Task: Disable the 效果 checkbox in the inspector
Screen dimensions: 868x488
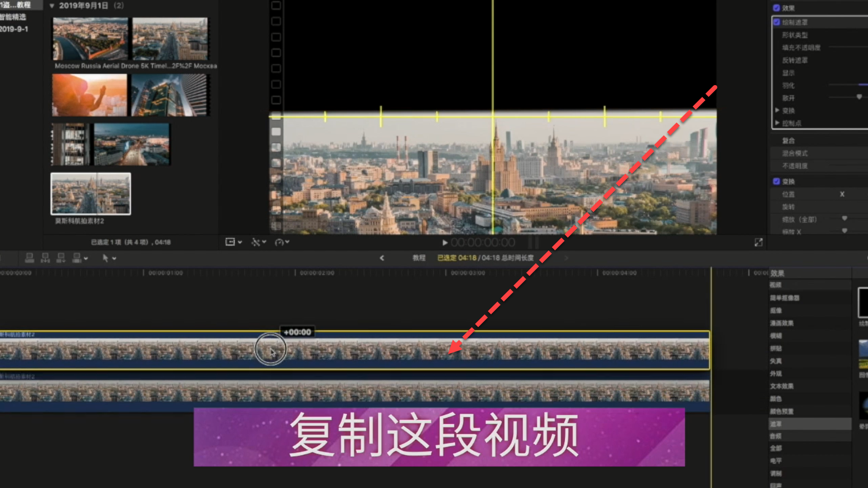Action: point(776,8)
